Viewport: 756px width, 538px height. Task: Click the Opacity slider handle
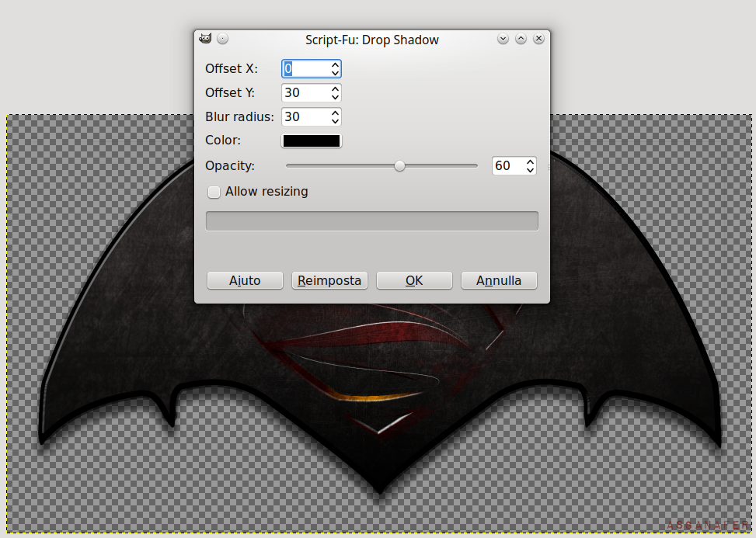point(399,165)
